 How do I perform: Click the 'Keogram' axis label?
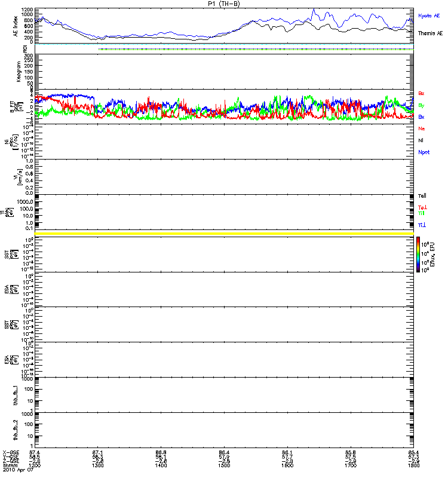tap(19, 71)
